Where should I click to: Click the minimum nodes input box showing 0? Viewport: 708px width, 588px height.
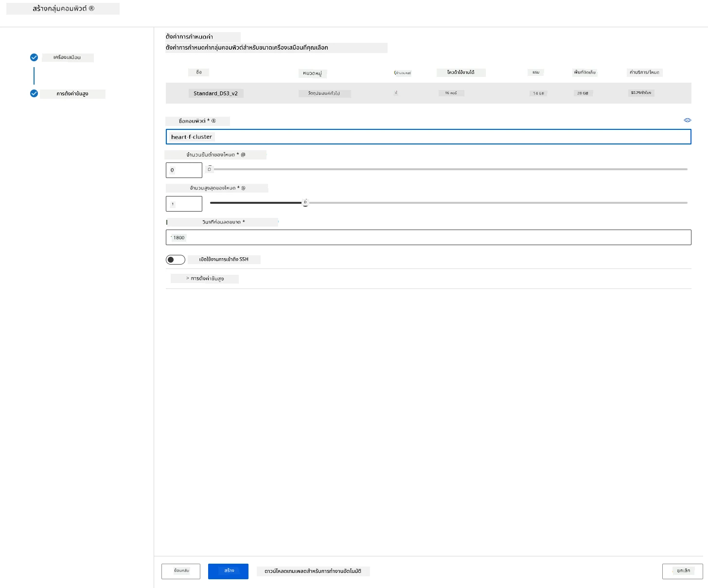184,170
